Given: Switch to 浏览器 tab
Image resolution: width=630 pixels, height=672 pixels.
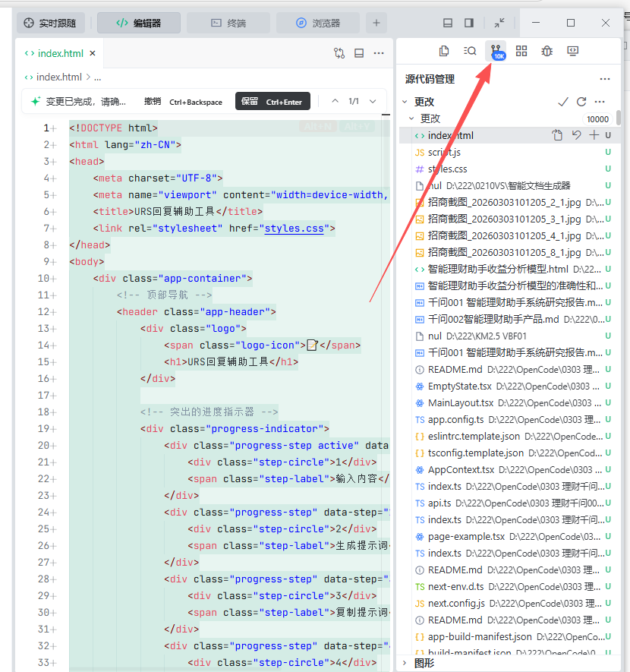Looking at the screenshot, I should (318, 23).
